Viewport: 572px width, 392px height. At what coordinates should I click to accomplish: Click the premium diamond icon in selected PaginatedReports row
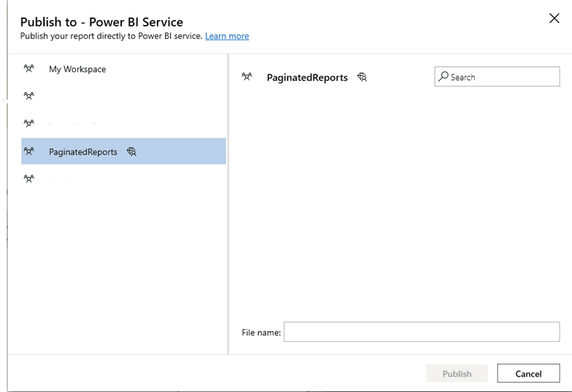(x=132, y=152)
